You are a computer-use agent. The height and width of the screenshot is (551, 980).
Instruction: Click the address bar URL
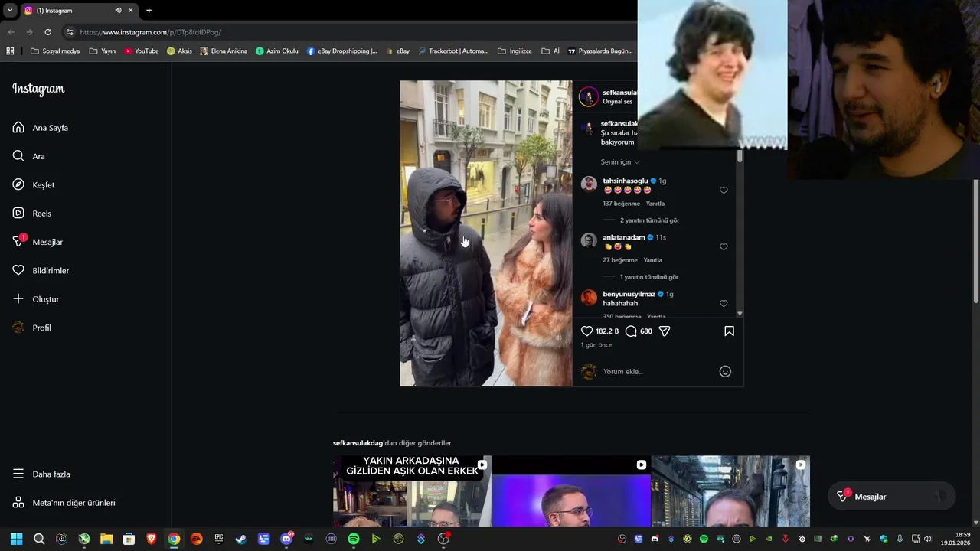[x=151, y=32]
